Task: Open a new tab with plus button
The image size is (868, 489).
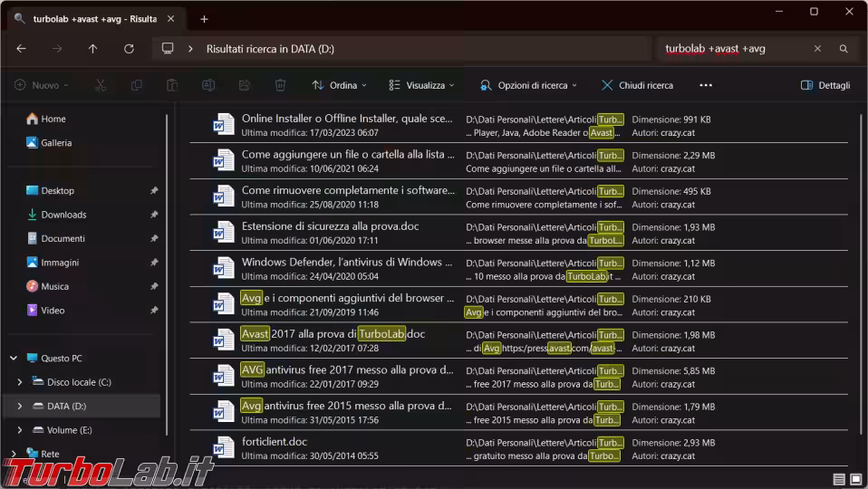Action: [204, 19]
